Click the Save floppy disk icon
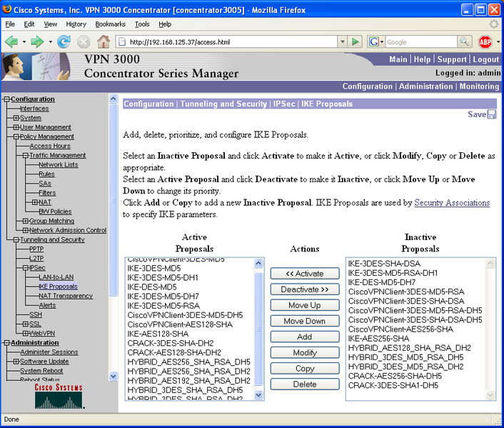Viewport: 504px width, 428px height. tap(492, 114)
